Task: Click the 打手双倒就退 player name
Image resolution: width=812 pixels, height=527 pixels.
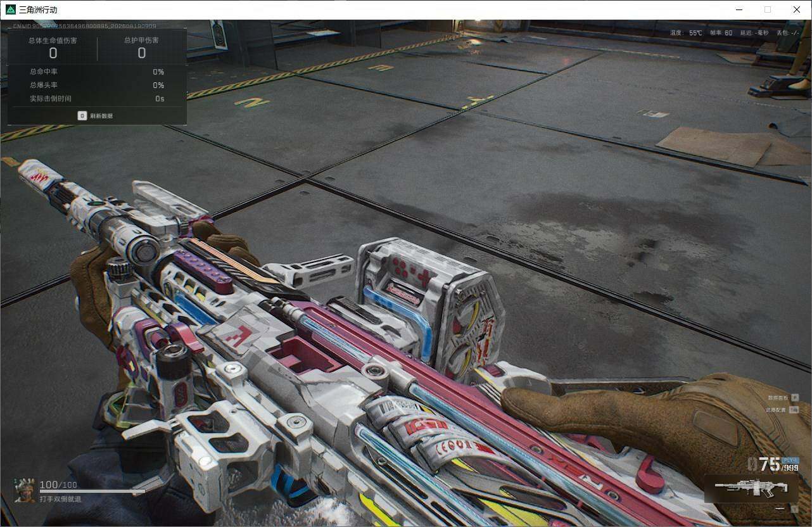Action: click(x=61, y=499)
